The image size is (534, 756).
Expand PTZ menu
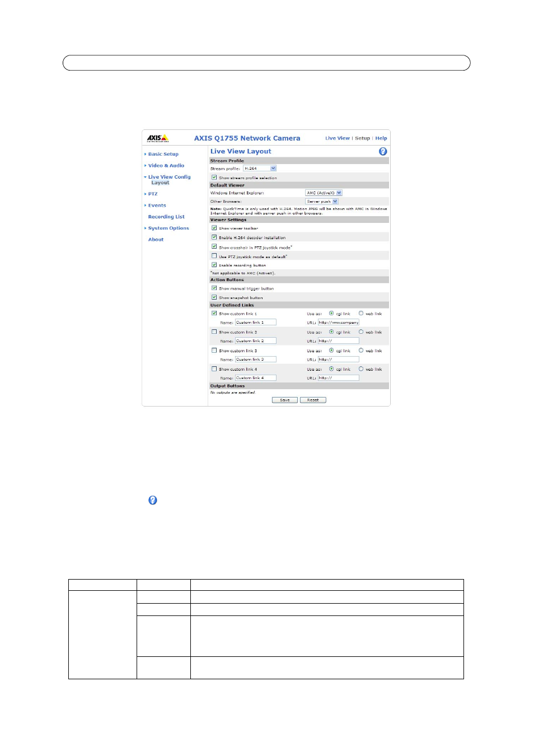pyautogui.click(x=152, y=194)
